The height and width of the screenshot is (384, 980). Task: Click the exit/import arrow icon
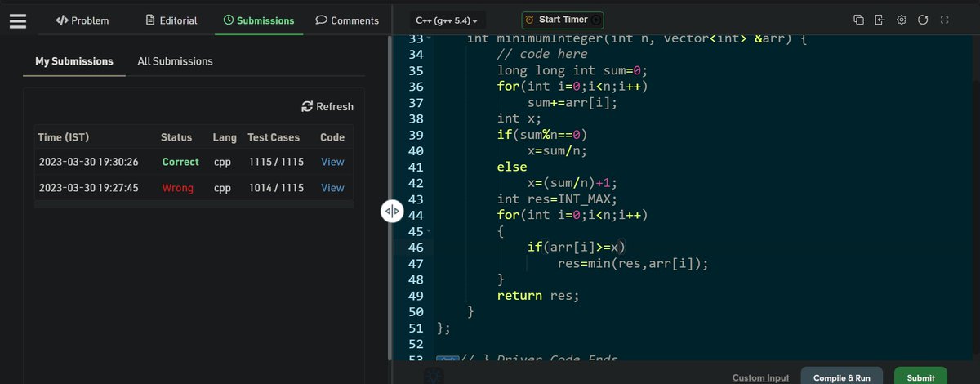pyautogui.click(x=880, y=20)
